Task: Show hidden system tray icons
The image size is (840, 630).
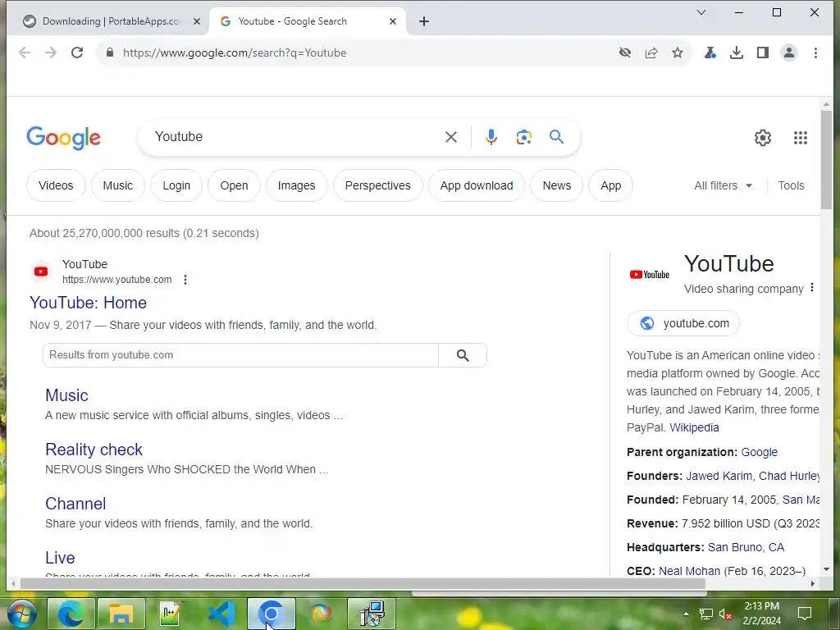Action: tap(686, 614)
